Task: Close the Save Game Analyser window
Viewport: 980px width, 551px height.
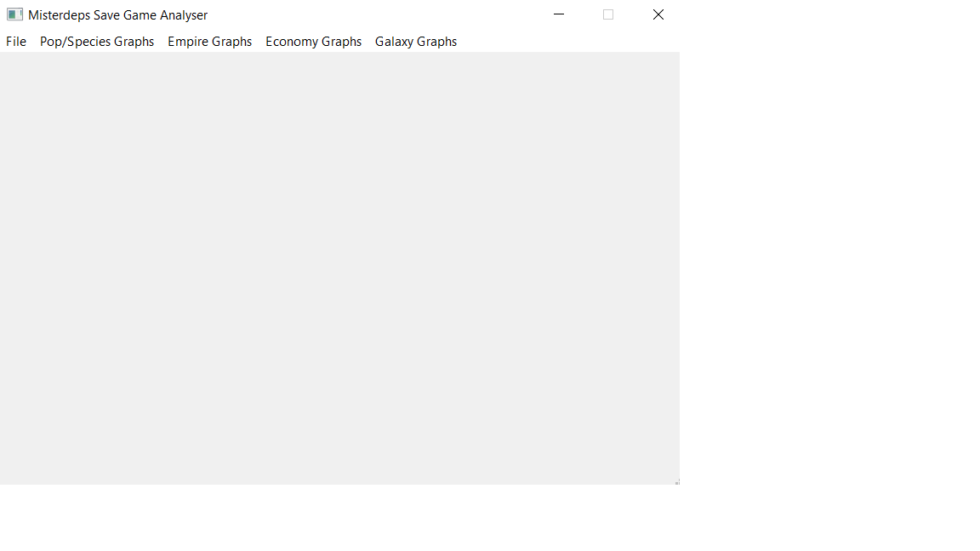Action: pyautogui.click(x=658, y=14)
